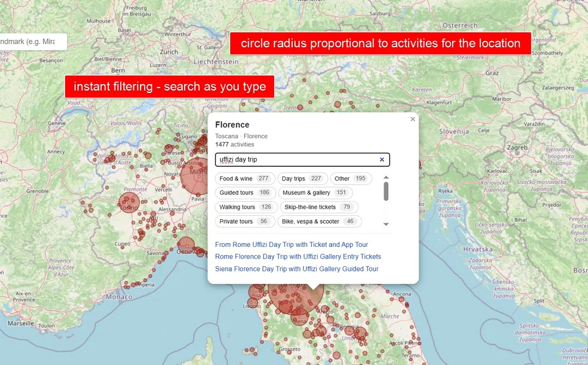
Task: Click the category list scroll down arrow
Action: (386, 224)
